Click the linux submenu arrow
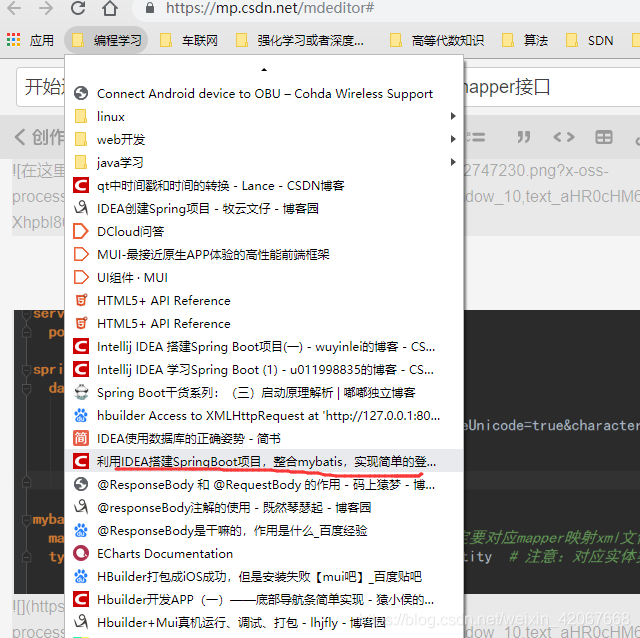 coord(453,116)
